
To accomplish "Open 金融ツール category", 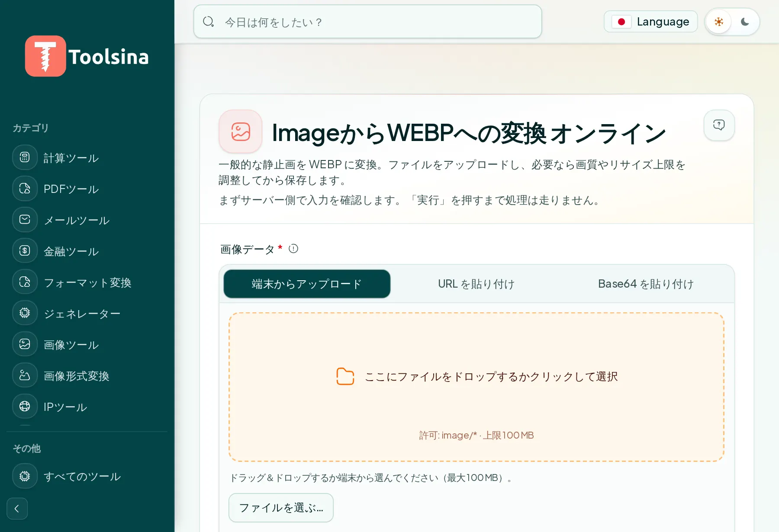I will [87, 251].
